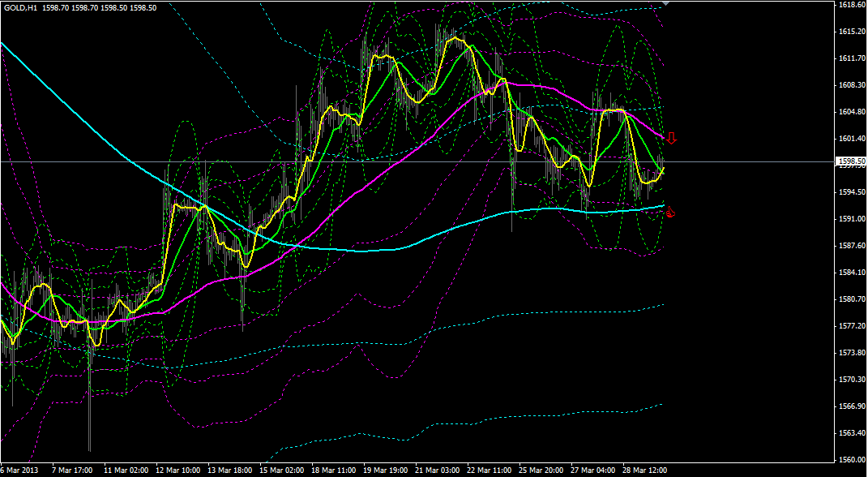This screenshot has height=477, width=868.
Task: Click the 21 Mar 03:00 time label
Action: coord(438,471)
